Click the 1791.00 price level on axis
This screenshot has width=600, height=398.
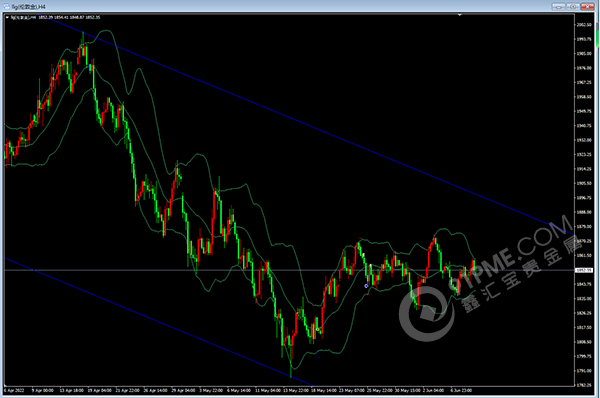click(584, 371)
